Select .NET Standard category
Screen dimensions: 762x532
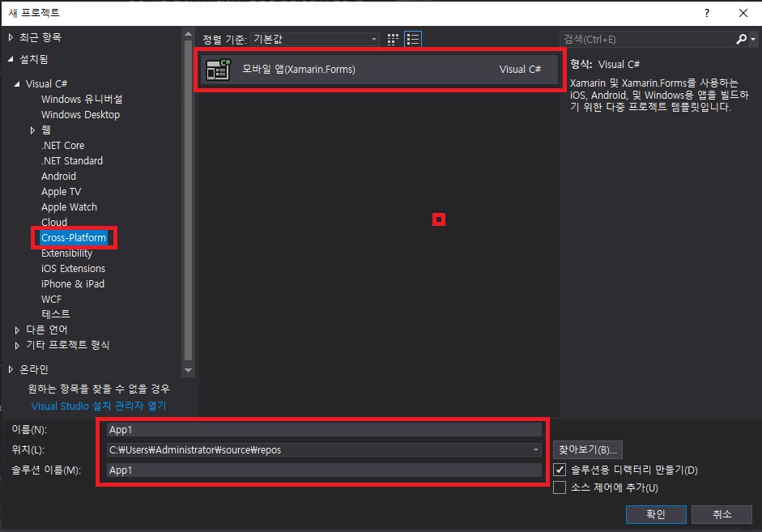(72, 161)
